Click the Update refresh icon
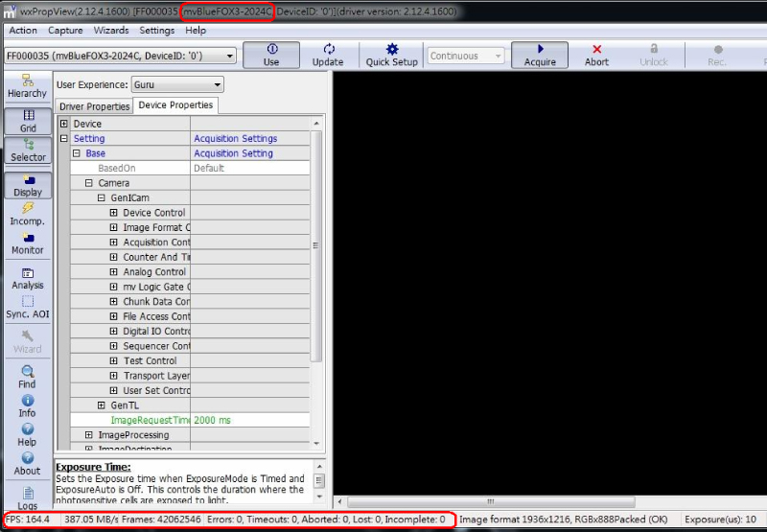 (x=328, y=49)
